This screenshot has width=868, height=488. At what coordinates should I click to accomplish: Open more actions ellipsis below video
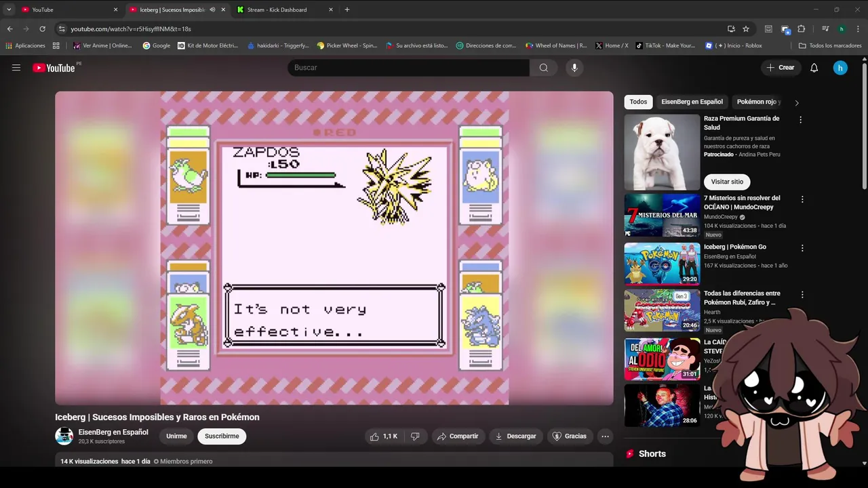606,436
